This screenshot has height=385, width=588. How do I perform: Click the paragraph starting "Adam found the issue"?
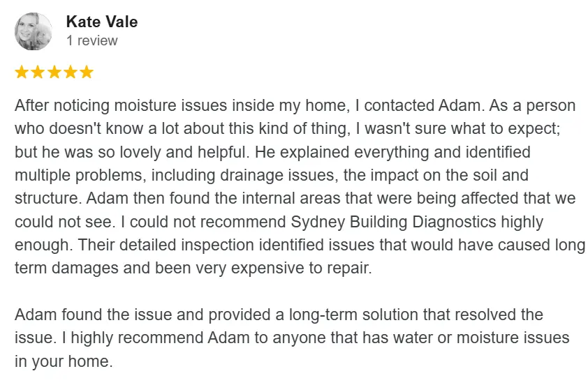click(279, 315)
